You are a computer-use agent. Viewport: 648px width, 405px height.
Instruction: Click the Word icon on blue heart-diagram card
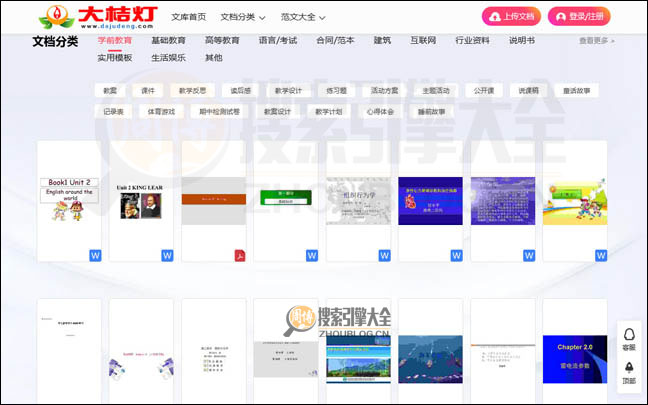click(457, 255)
